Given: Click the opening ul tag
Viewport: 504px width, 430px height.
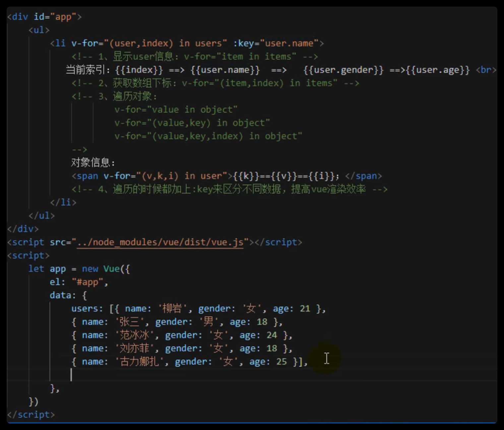Looking at the screenshot, I should (x=39, y=30).
